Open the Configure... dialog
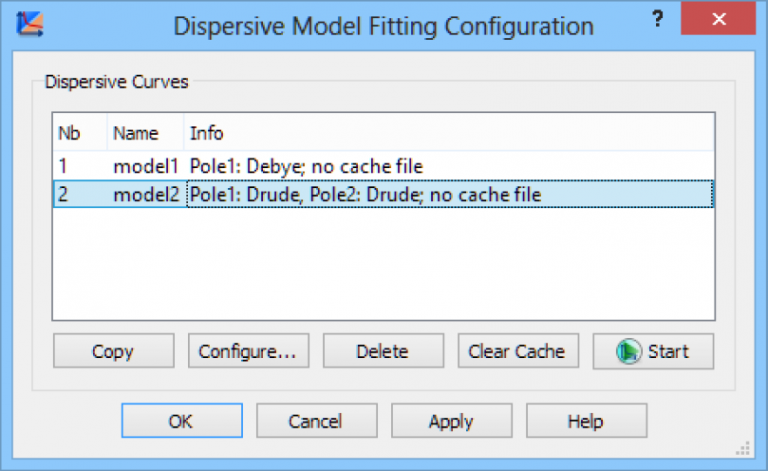 tap(248, 351)
